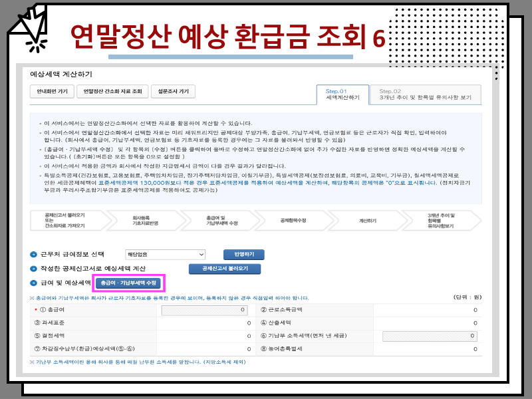Click the 기납부 소득세액 input field
This screenshot has height=399, width=532.
430,336
